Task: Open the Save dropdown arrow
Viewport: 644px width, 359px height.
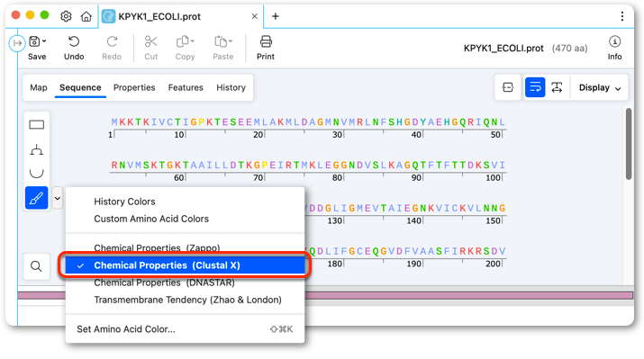Action: pyautogui.click(x=44, y=41)
